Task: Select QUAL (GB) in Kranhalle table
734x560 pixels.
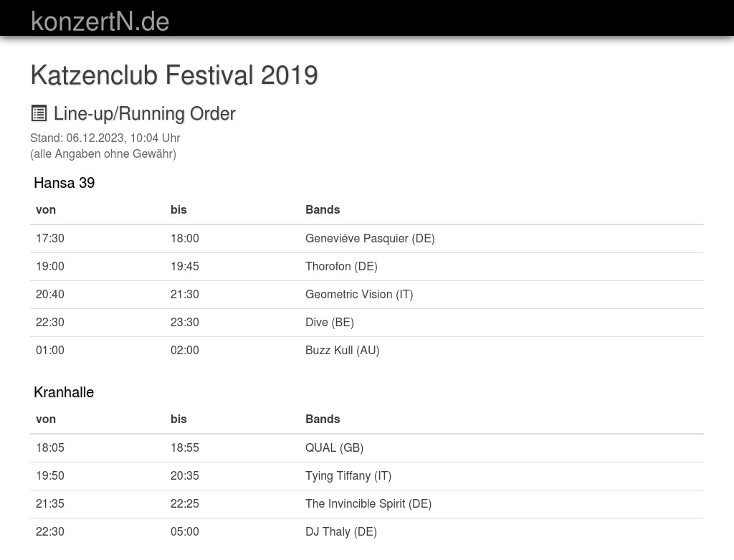Action: click(334, 447)
